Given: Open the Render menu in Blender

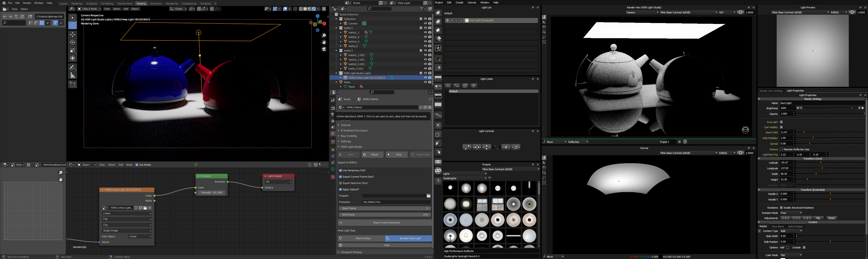Looking at the screenshot, I should [27, 3].
